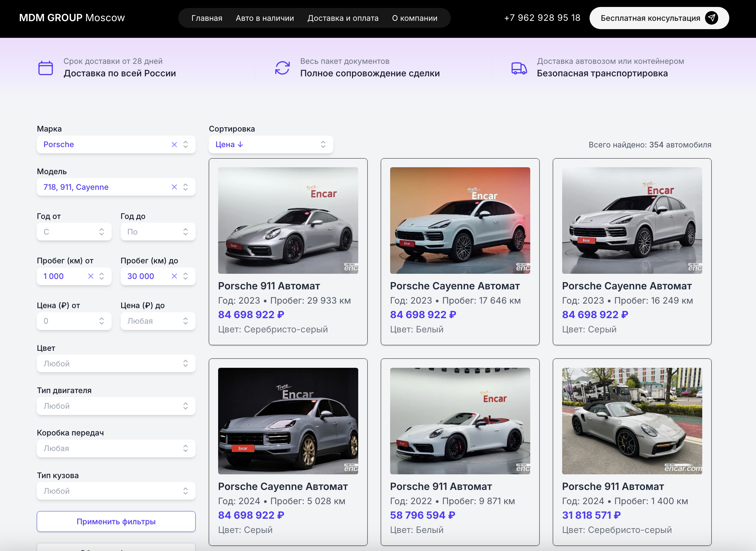Open the Цвет color dropdown
The image size is (756, 551).
point(116,364)
